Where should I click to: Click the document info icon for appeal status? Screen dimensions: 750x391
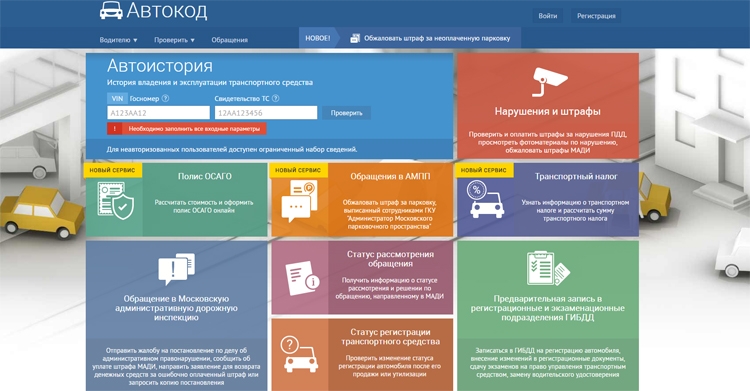coord(303,279)
